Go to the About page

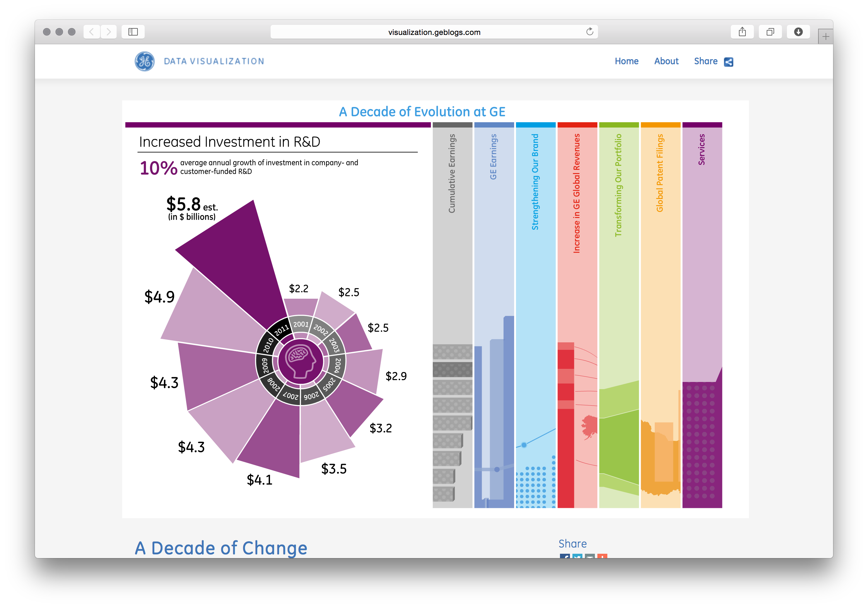point(666,61)
